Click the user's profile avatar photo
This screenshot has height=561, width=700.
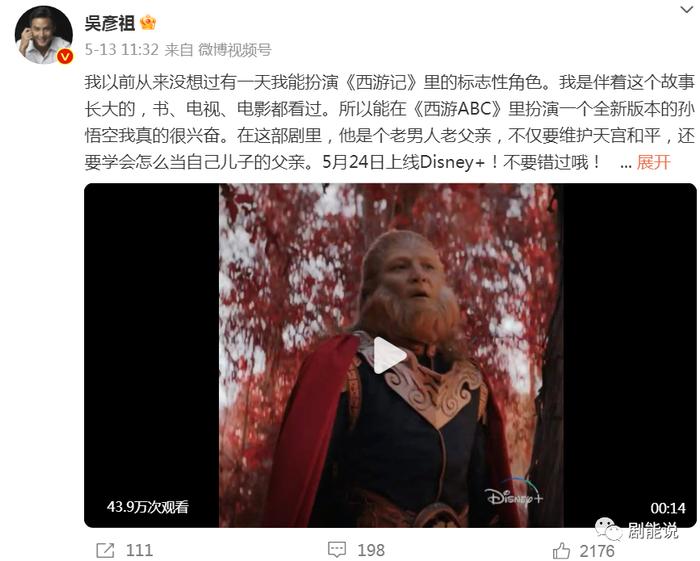pos(43,35)
